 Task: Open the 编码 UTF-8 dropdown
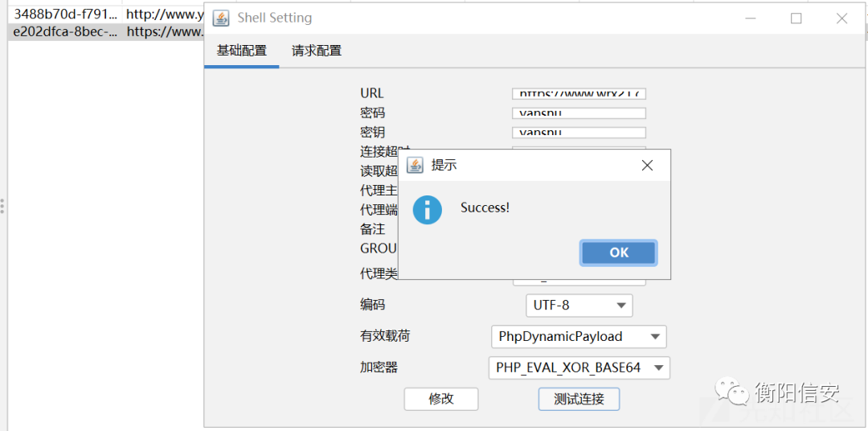579,306
